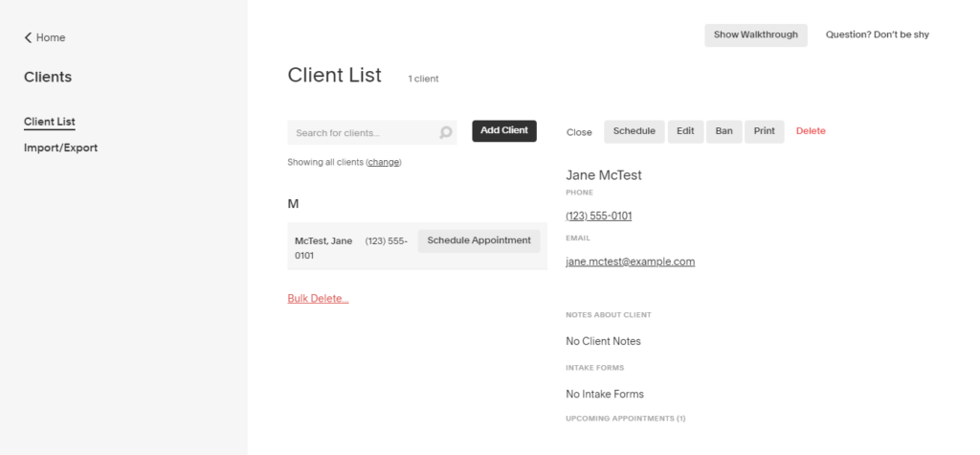Click the letter M group heading
This screenshot has height=455, width=980.
[x=293, y=204]
